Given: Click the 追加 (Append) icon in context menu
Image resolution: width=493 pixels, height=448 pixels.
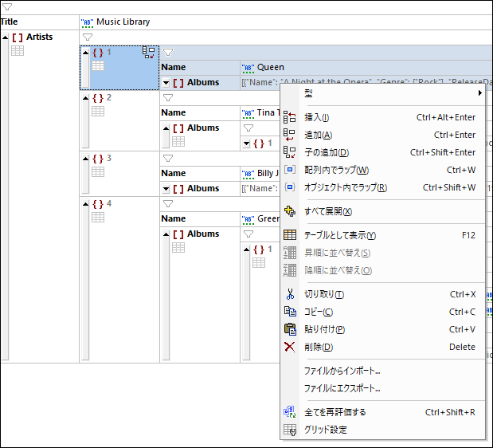Looking at the screenshot, I should (x=290, y=135).
